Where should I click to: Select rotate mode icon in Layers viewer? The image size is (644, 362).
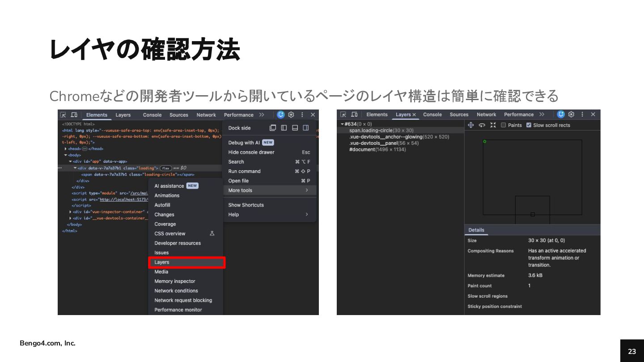pos(482,125)
